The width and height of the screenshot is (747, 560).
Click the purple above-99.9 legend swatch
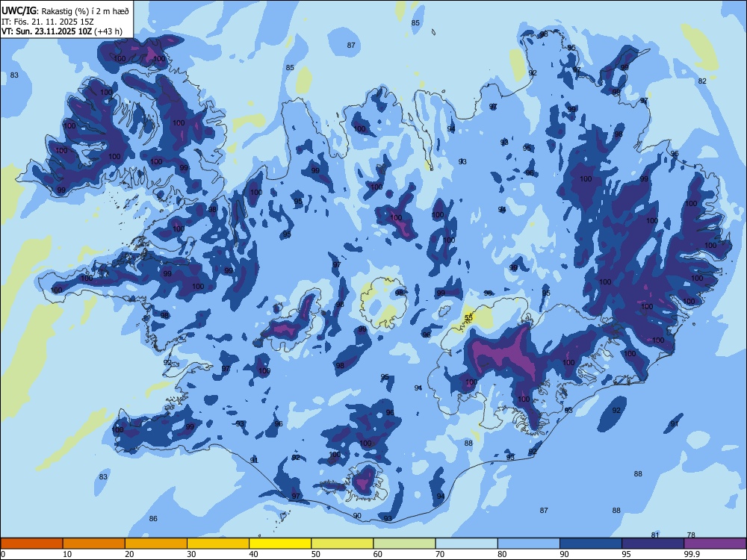(715, 544)
